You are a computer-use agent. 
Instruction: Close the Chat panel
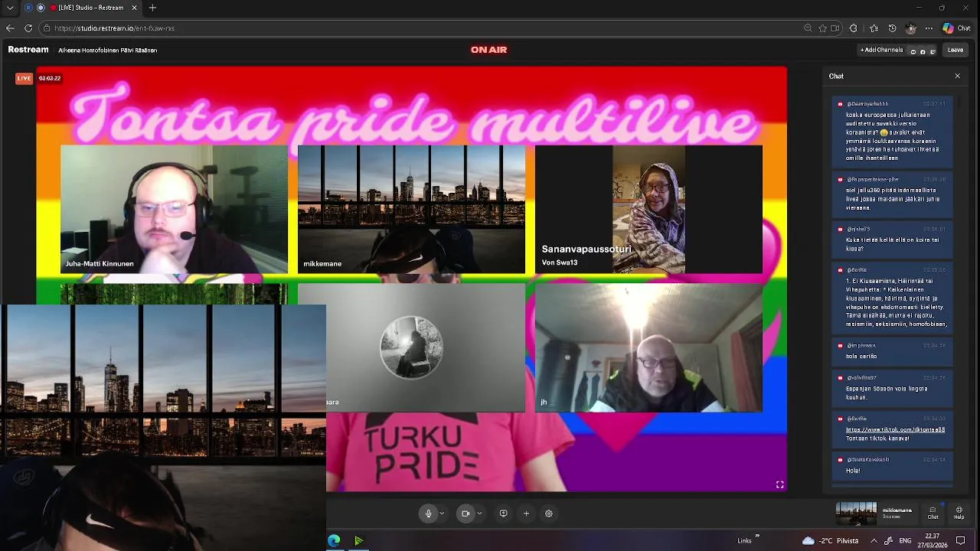click(x=957, y=76)
